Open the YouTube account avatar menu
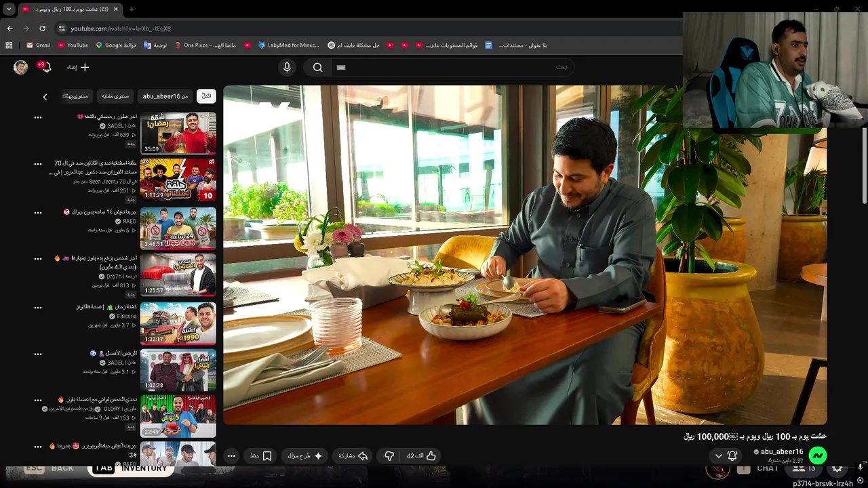 pos(21,67)
